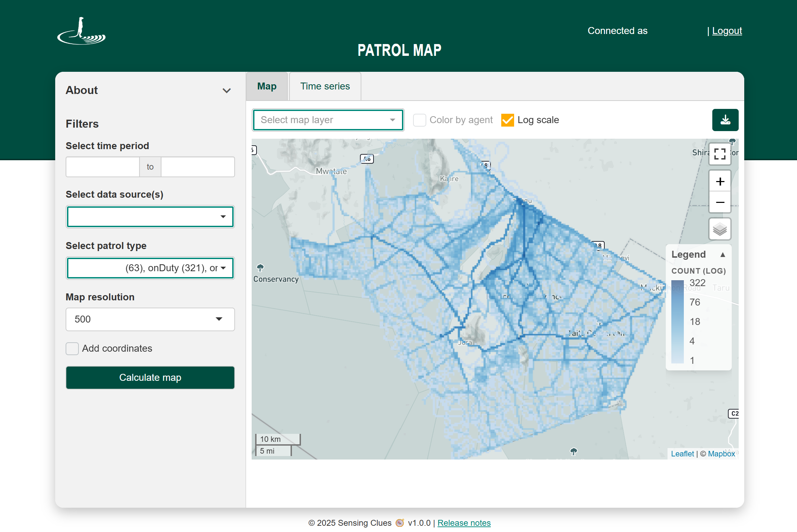This screenshot has width=797, height=532.
Task: Uncheck the Log scale checkbox
Action: [507, 120]
